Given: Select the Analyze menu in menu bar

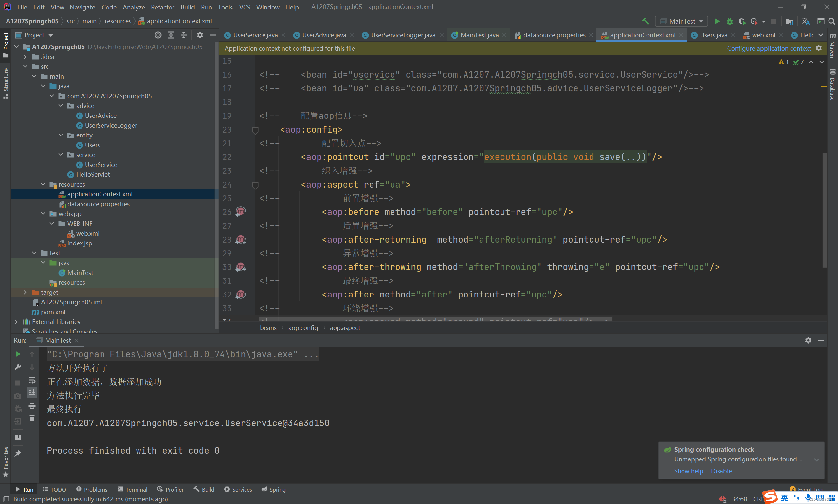Looking at the screenshot, I should click(x=133, y=7).
